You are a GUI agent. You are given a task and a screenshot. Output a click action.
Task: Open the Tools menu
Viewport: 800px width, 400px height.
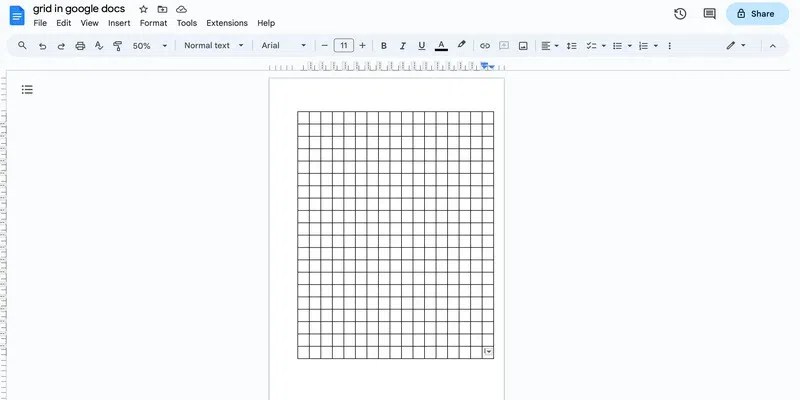(x=187, y=23)
